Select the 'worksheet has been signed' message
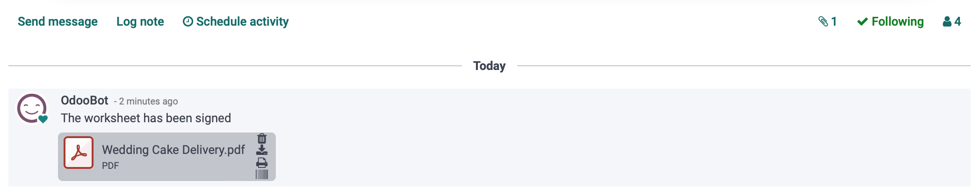Screen dimensions: 980x195 tap(146, 118)
